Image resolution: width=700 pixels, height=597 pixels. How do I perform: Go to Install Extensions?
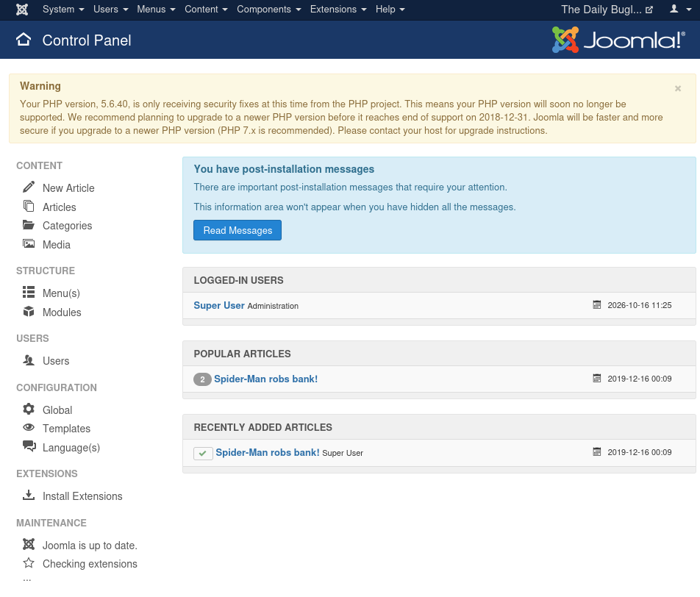(82, 496)
